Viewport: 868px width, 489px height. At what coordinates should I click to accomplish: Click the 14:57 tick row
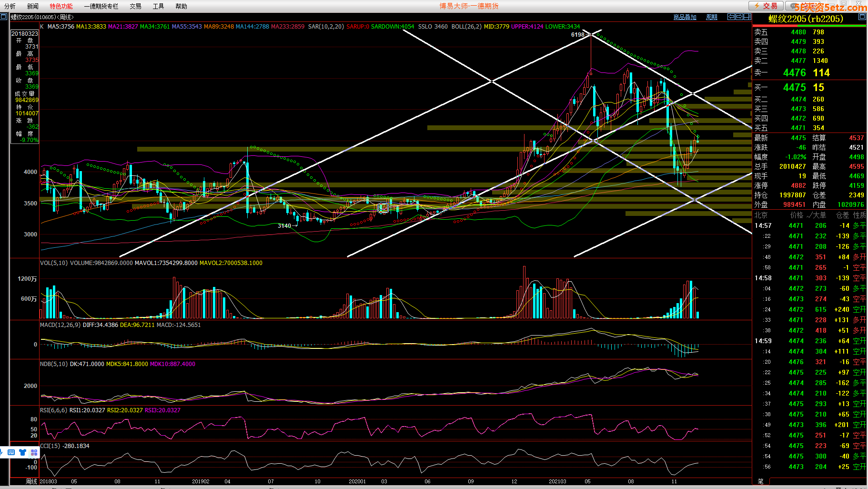coord(810,225)
